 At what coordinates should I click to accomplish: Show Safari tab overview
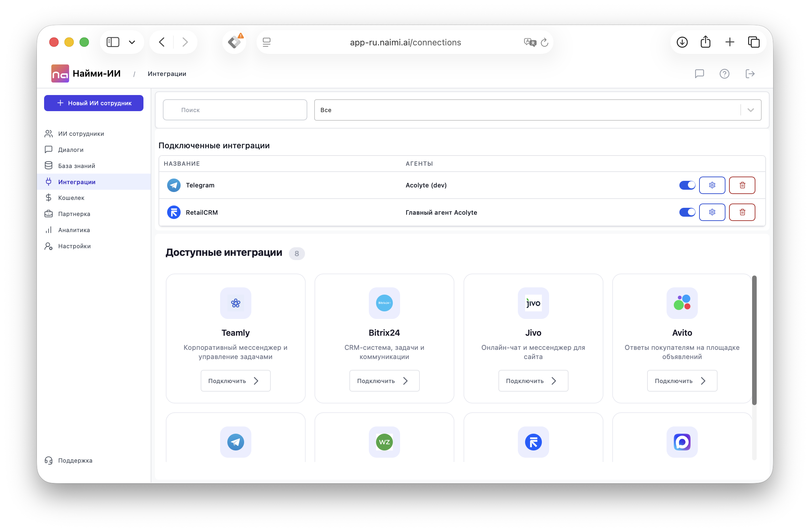tap(753, 42)
